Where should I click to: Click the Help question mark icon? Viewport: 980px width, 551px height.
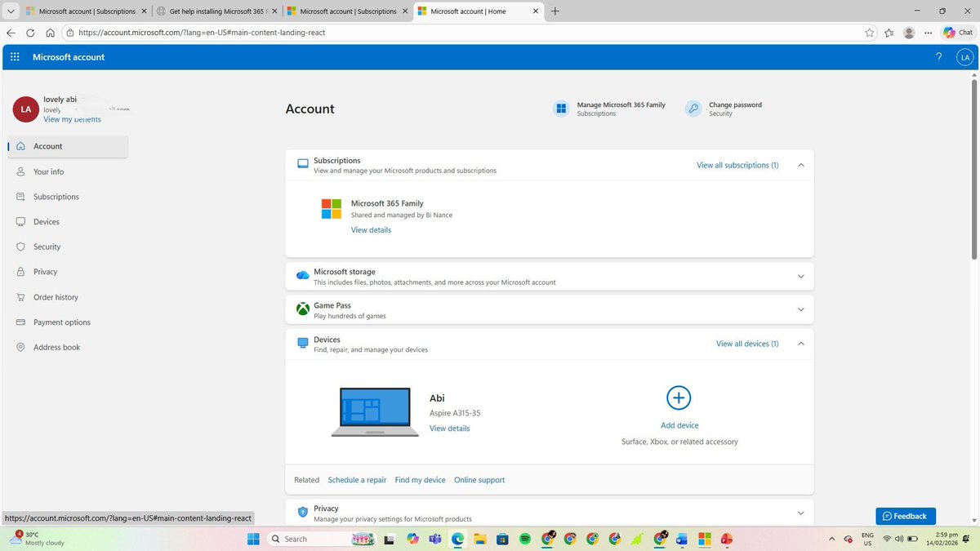pyautogui.click(x=938, y=57)
